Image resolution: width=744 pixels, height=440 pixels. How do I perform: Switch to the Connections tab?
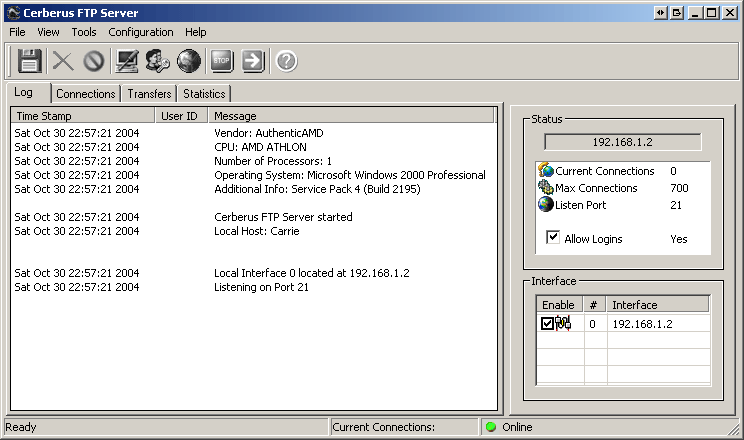coord(85,94)
